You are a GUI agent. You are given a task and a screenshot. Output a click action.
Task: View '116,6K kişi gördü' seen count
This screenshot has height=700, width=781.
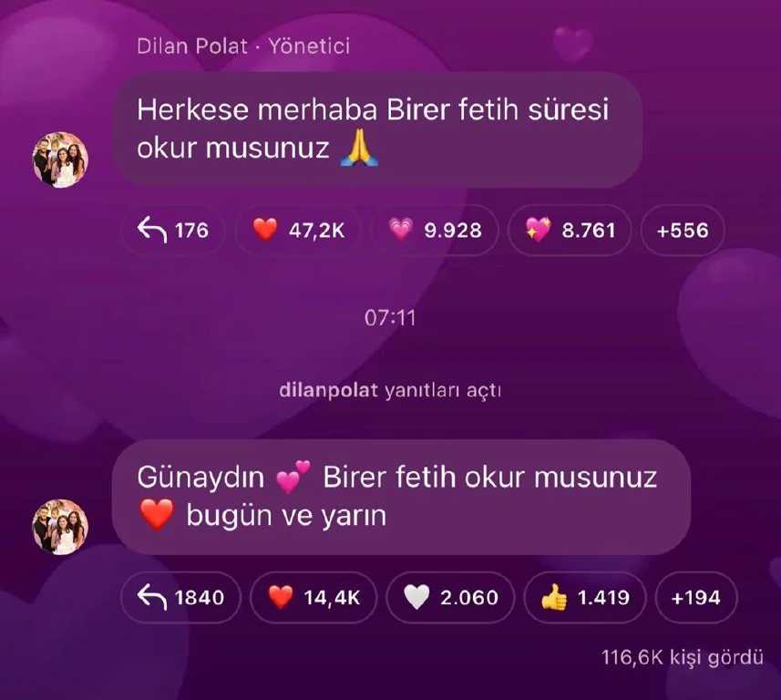(683, 657)
